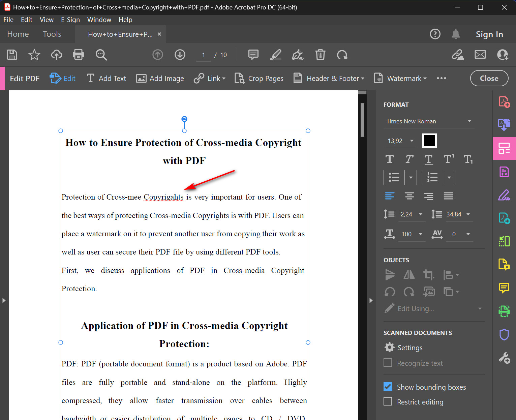Close the Edit PDF toolbar

(489, 78)
